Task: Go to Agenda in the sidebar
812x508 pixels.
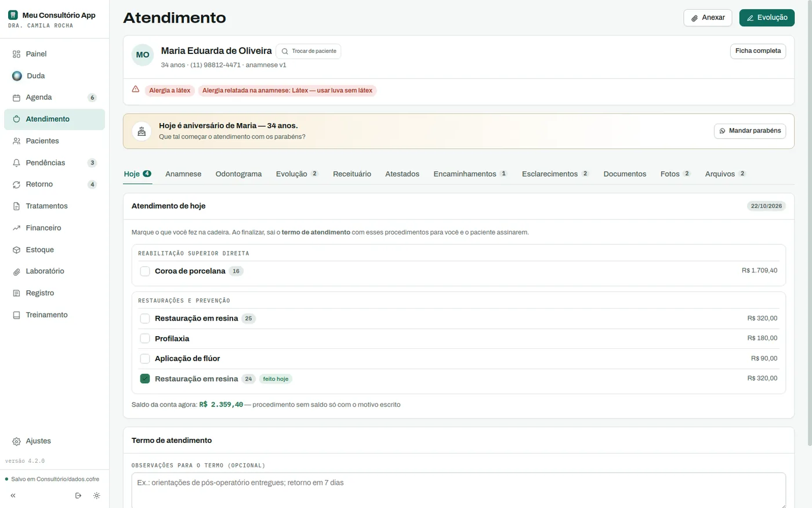Action: [x=55, y=98]
